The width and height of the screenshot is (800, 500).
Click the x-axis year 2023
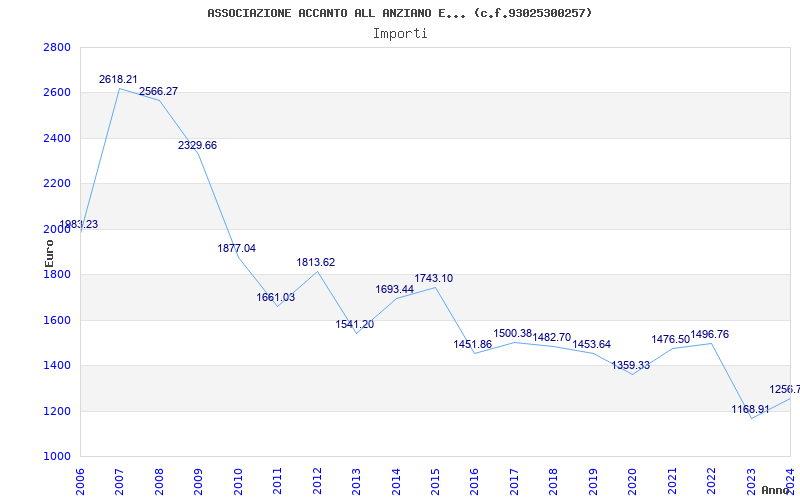coord(751,482)
